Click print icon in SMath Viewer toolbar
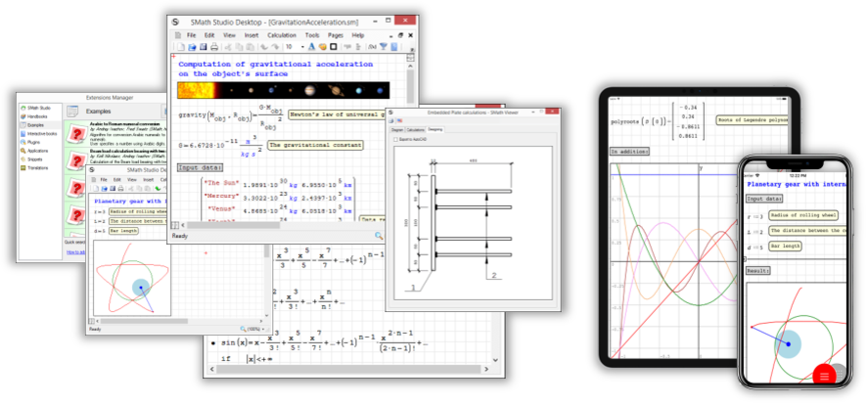 pyautogui.click(x=390, y=120)
